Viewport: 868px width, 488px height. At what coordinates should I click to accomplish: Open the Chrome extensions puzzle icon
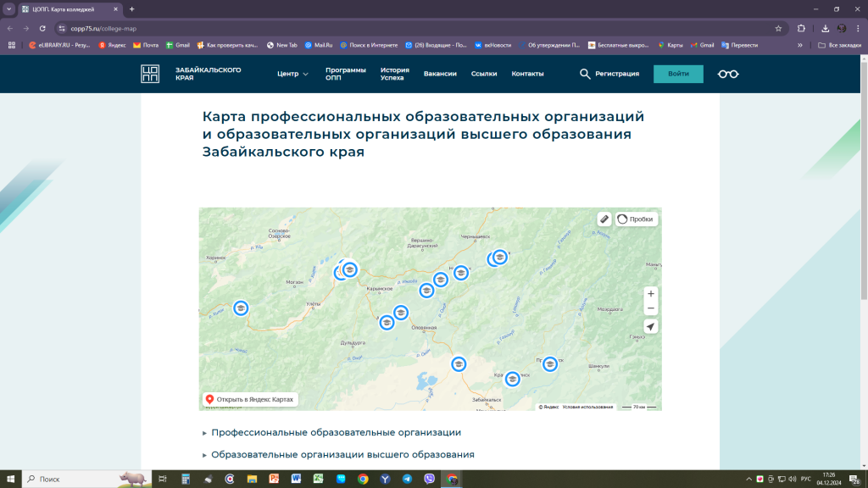tap(801, 28)
